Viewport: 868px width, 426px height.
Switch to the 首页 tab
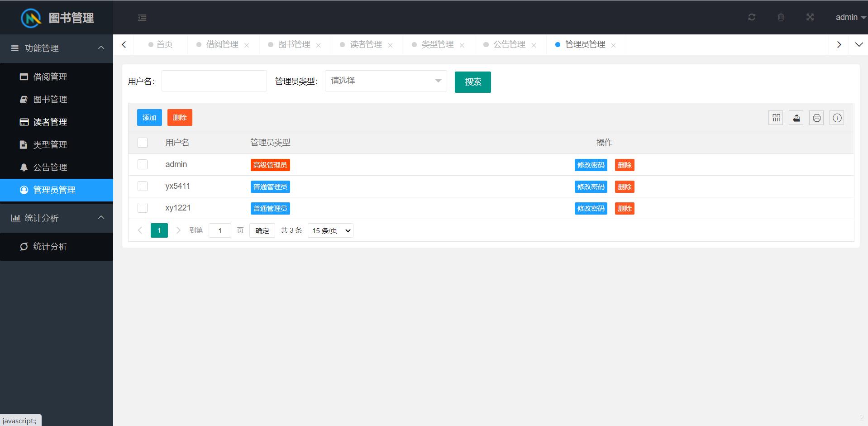coord(161,44)
